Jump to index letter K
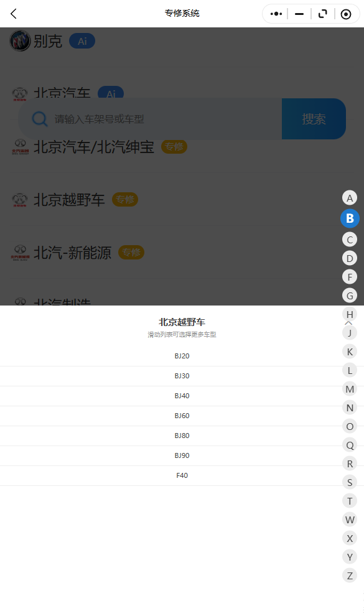 pyautogui.click(x=350, y=352)
